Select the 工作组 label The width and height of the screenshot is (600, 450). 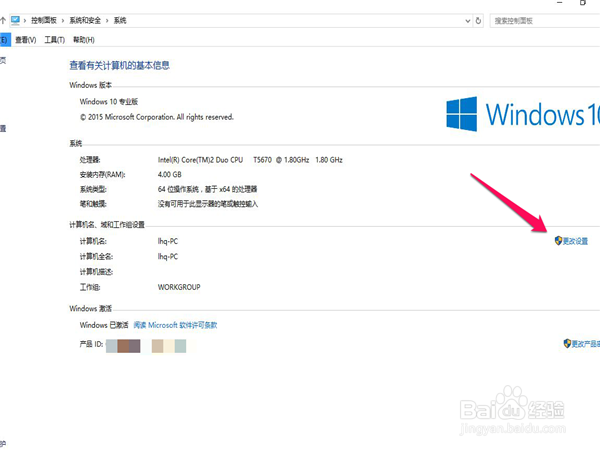(90, 287)
